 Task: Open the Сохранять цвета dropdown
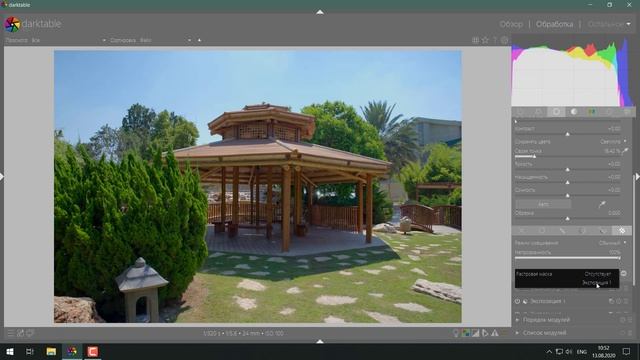570,142
